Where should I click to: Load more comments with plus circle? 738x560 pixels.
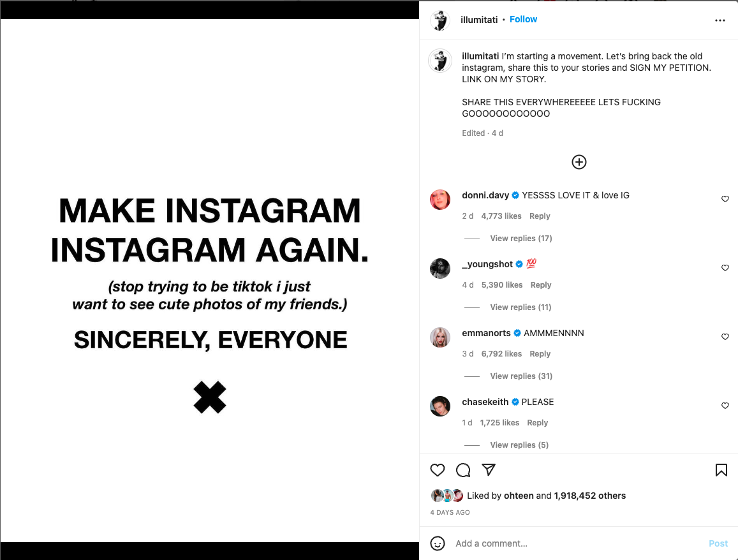579,162
